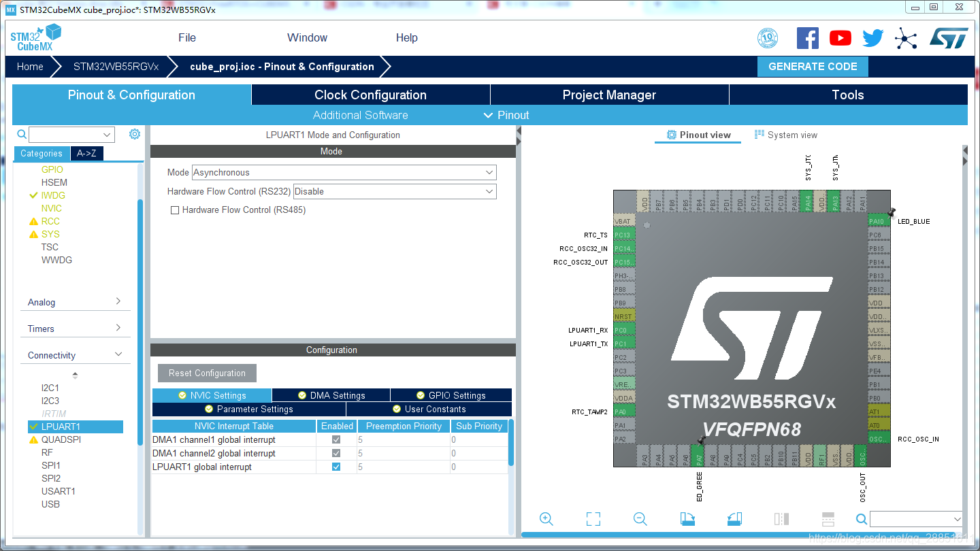Click the PA7 LED_GREEN pin
Screen dimensions: 980x551
point(699,456)
